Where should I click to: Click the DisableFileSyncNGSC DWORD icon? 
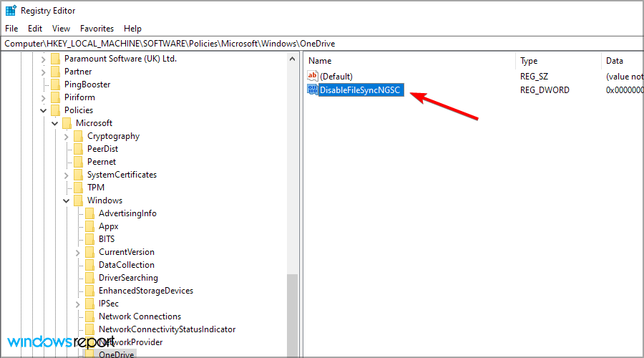(x=313, y=89)
